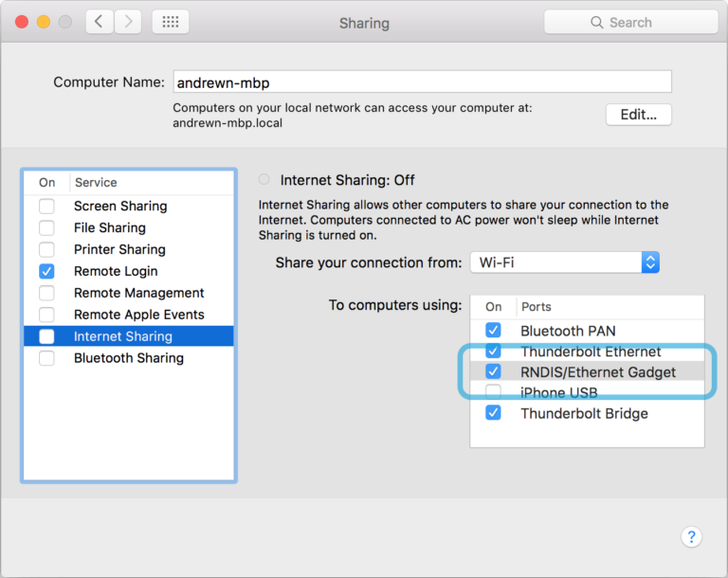
Task: Select File Sharing in service list
Action: 110,227
